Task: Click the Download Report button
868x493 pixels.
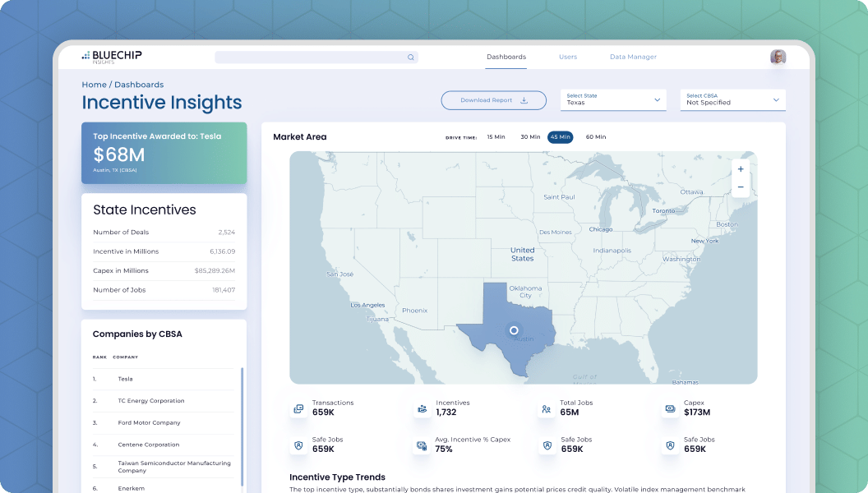Action: click(494, 100)
